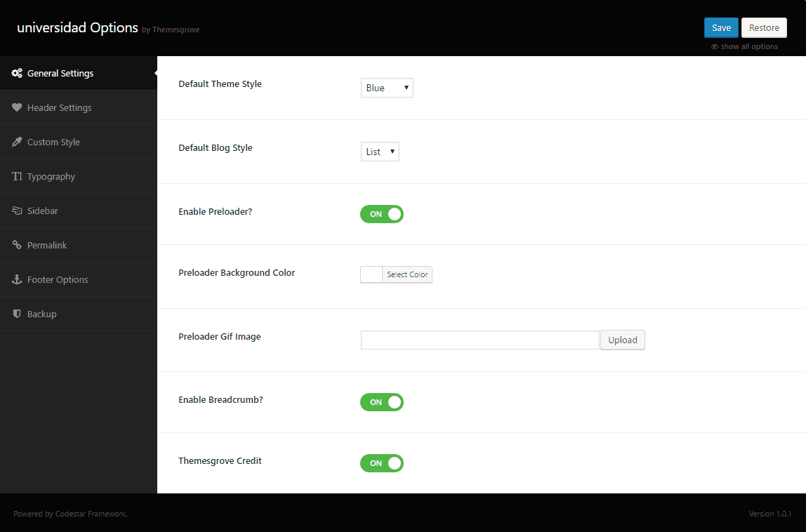Screen dimensions: 806x532
Task: Select the Footer Options anchor icon
Action: click(x=17, y=279)
